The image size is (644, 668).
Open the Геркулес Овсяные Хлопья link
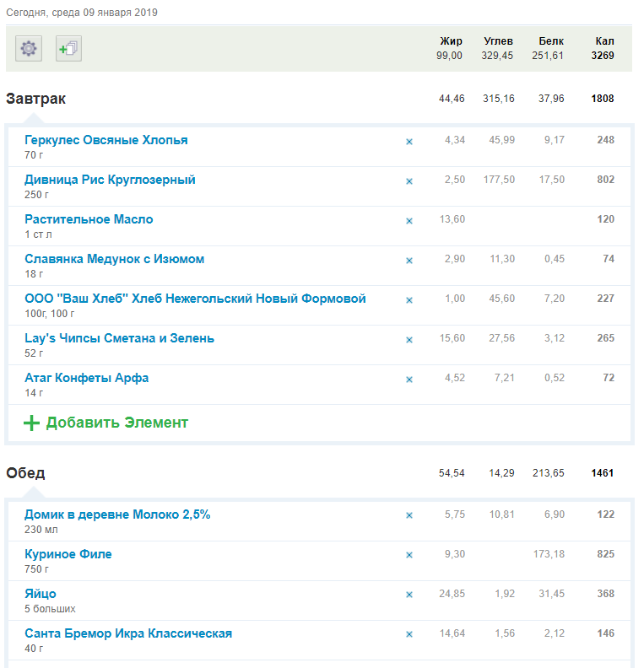point(106,140)
